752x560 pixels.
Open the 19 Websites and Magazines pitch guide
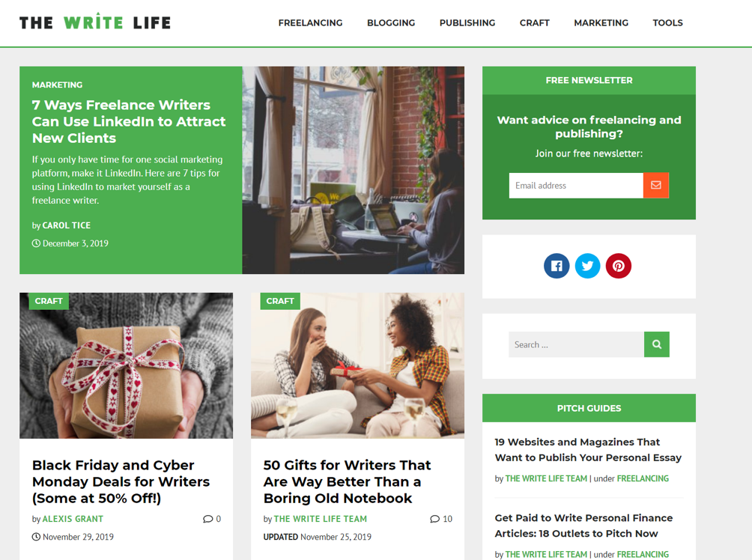(x=588, y=450)
